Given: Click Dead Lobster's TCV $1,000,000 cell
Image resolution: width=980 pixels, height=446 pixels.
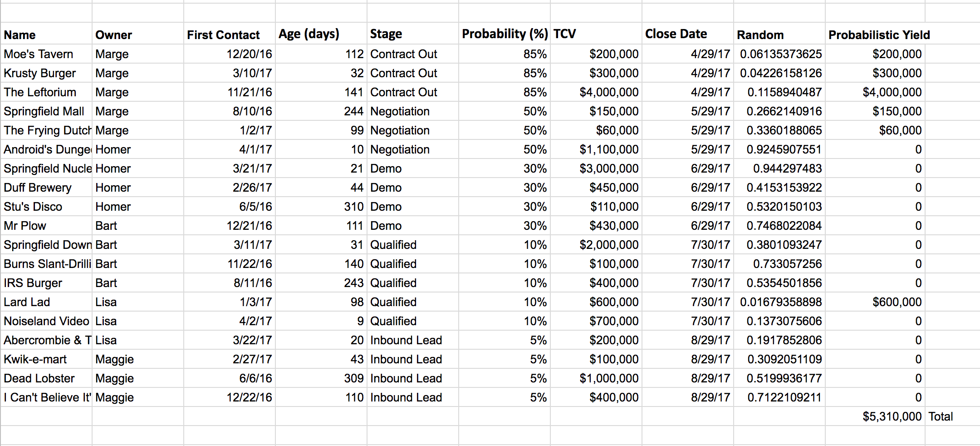Looking at the screenshot, I should click(x=596, y=378).
